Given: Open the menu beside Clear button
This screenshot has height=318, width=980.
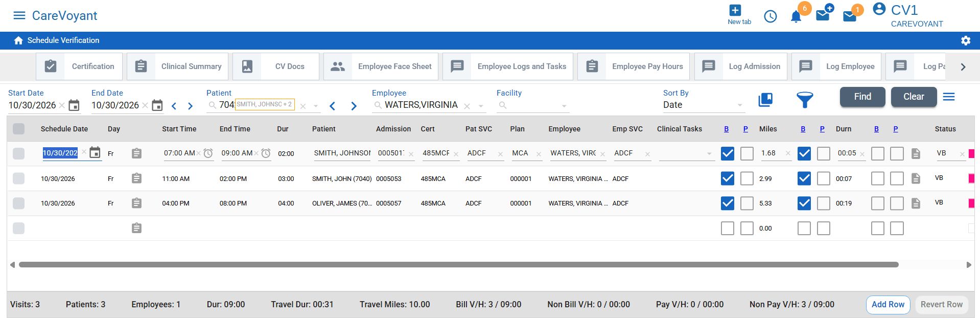Looking at the screenshot, I should [949, 97].
